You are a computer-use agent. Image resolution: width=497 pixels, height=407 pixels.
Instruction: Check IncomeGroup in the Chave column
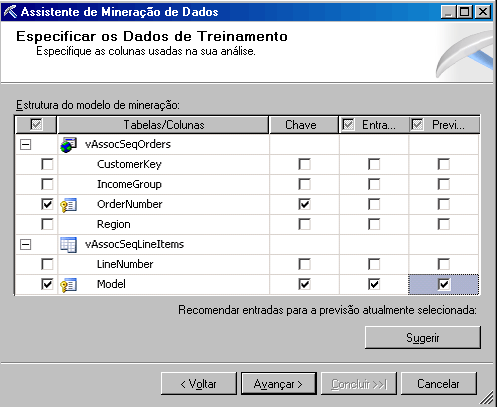pos(304,184)
